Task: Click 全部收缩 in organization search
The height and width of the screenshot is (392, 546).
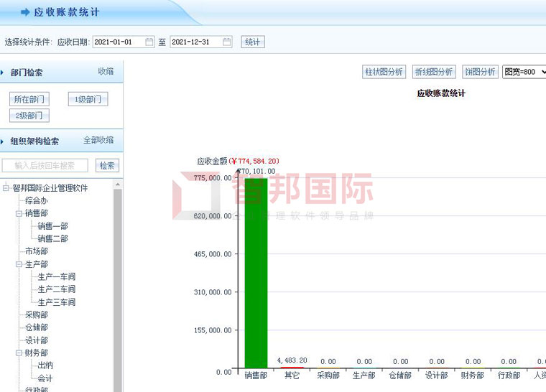Action: (98, 140)
